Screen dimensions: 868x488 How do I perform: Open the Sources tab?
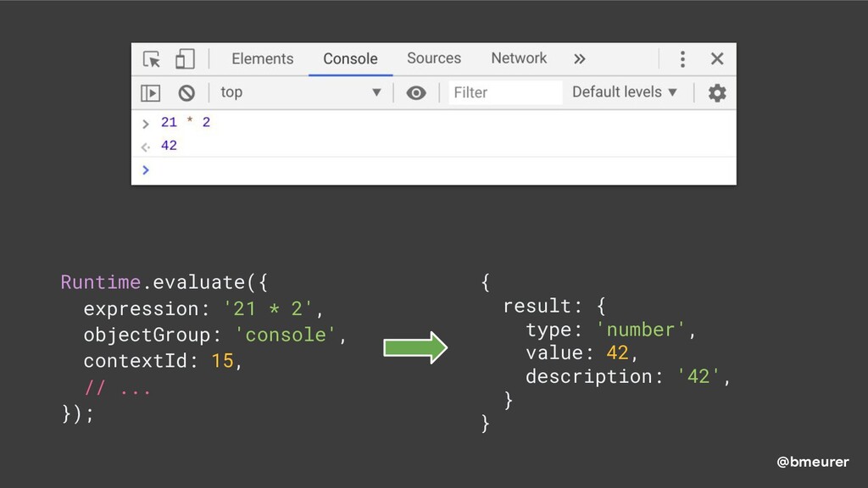pos(434,58)
